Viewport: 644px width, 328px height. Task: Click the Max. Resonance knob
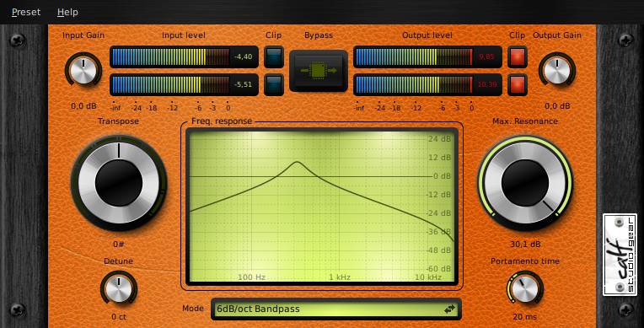(525, 183)
